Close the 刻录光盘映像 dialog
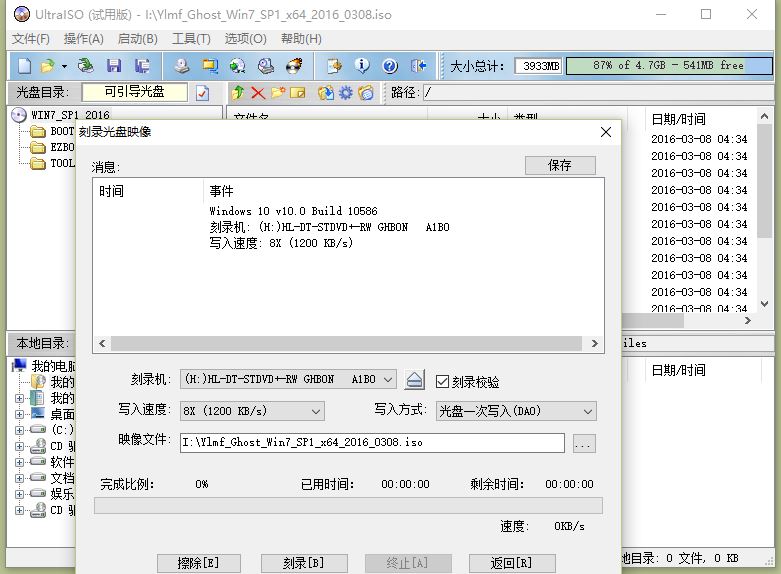 (606, 132)
